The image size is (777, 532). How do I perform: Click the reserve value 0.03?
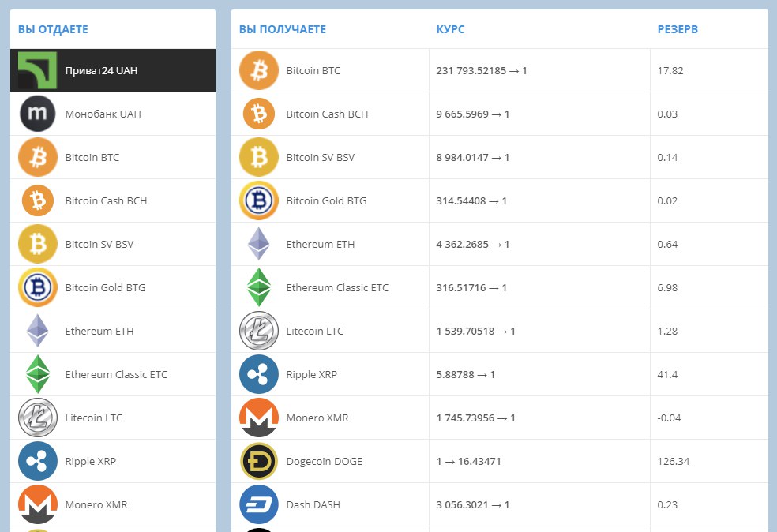coord(667,114)
